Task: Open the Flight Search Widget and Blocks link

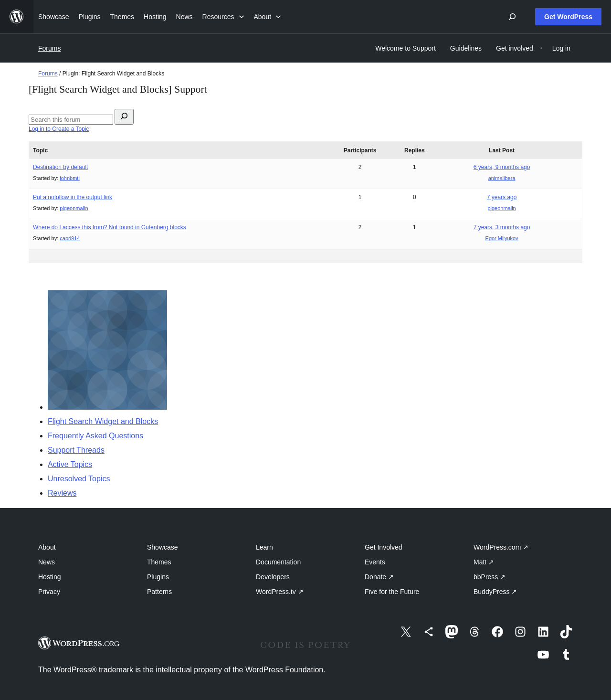Action: 103,421
